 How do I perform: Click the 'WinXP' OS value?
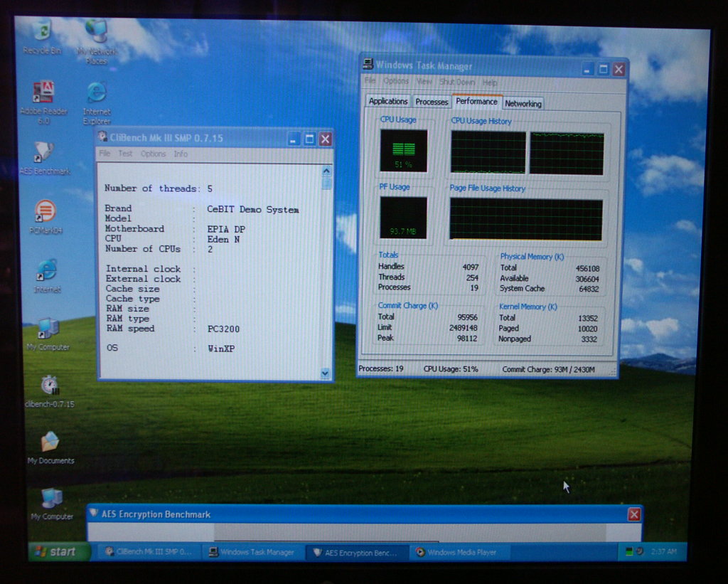[221, 349]
